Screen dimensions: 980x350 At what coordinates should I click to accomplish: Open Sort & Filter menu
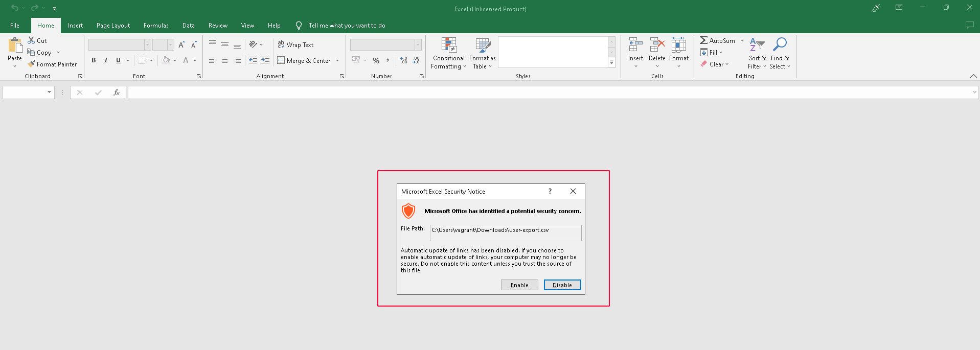click(x=757, y=53)
